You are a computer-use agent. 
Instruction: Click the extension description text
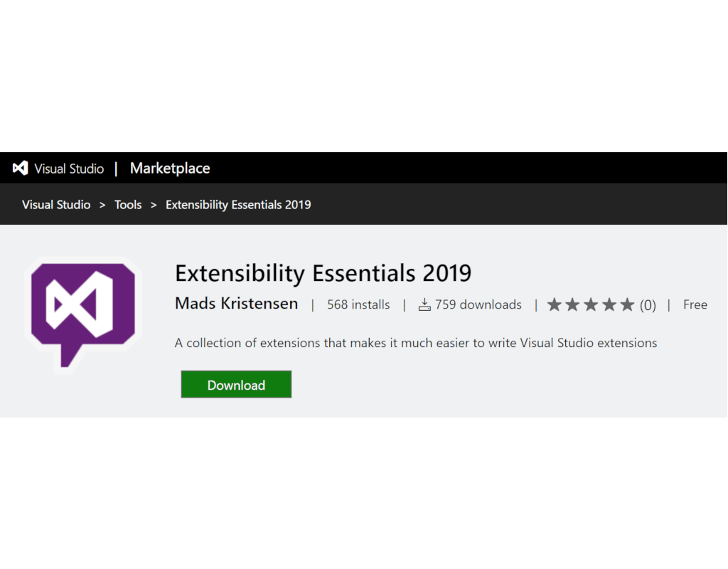click(x=416, y=343)
